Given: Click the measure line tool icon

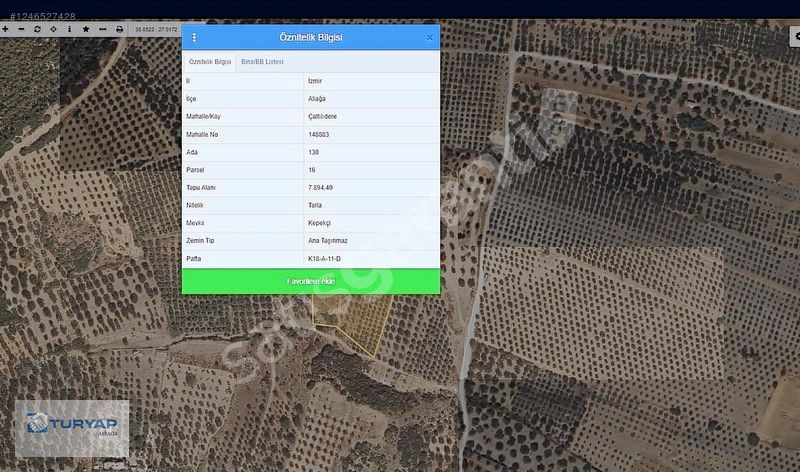Looking at the screenshot, I should 102,29.
